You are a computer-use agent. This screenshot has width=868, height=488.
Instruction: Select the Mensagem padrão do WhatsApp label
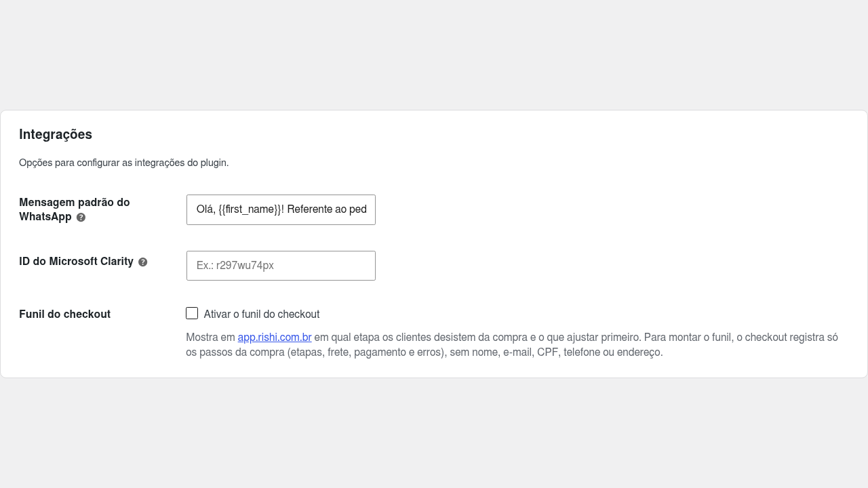tap(75, 209)
